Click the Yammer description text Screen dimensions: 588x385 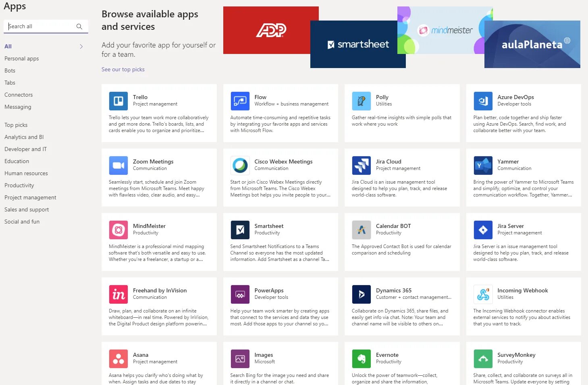point(523,188)
